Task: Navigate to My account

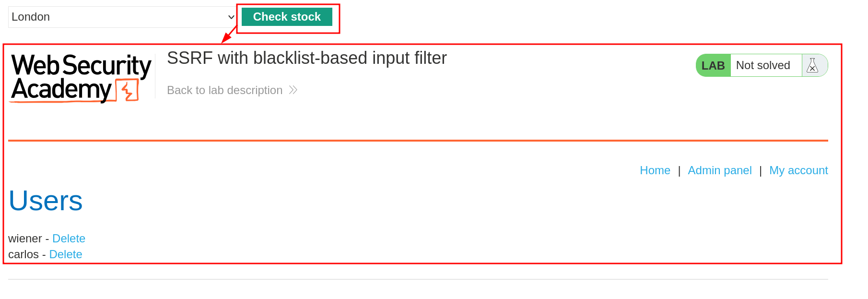Action: [798, 170]
